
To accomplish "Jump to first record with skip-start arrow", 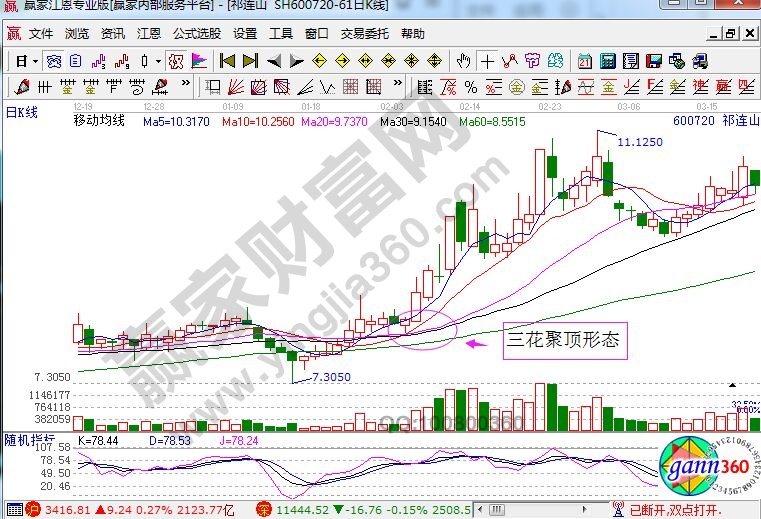I will [228, 61].
